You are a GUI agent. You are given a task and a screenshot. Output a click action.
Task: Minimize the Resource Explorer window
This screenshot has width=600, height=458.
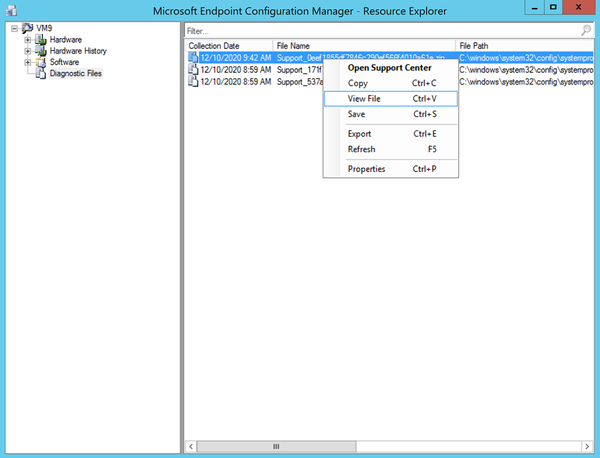(535, 8)
